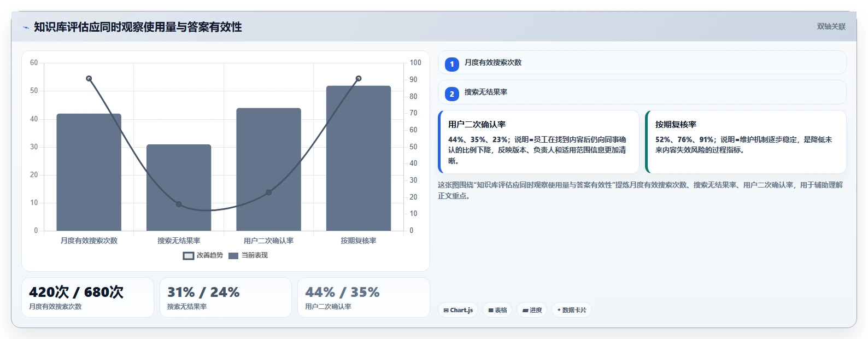Image resolution: width=868 pixels, height=339 pixels.
Task: Click the 用户二次确认率 label under 44% stat
Action: coord(328,307)
